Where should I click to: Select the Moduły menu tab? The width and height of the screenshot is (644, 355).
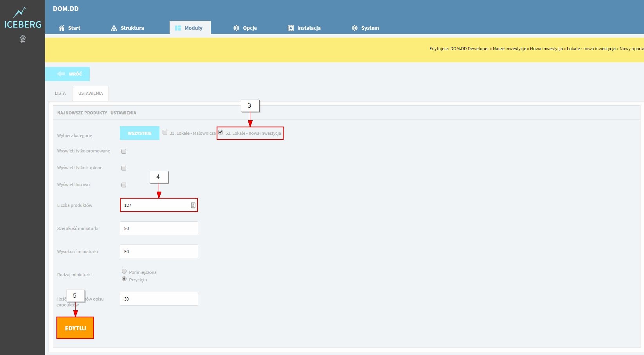pyautogui.click(x=190, y=28)
